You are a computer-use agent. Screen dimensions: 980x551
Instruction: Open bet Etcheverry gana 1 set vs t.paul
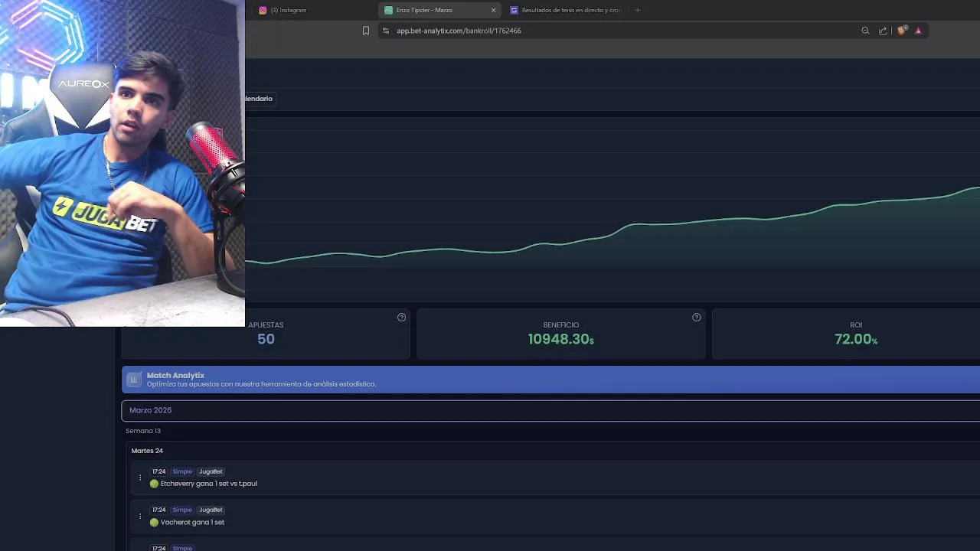pos(209,484)
